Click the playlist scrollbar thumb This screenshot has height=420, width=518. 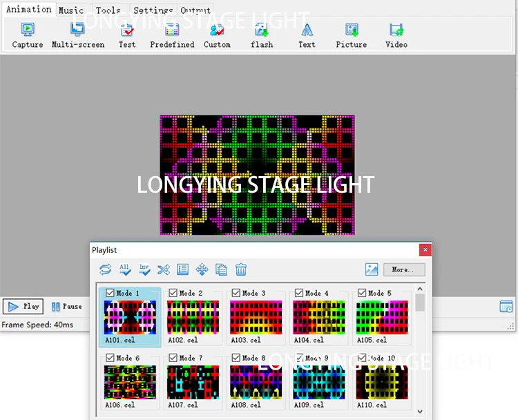[420, 303]
